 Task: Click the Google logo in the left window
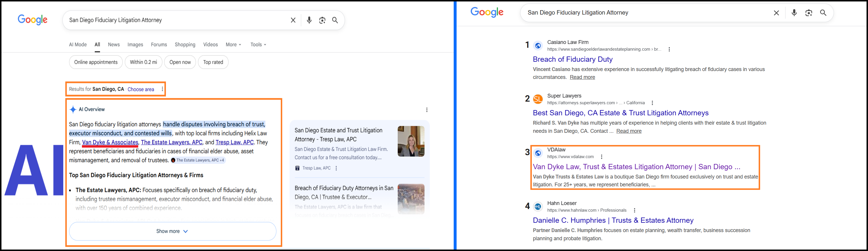tap(33, 20)
